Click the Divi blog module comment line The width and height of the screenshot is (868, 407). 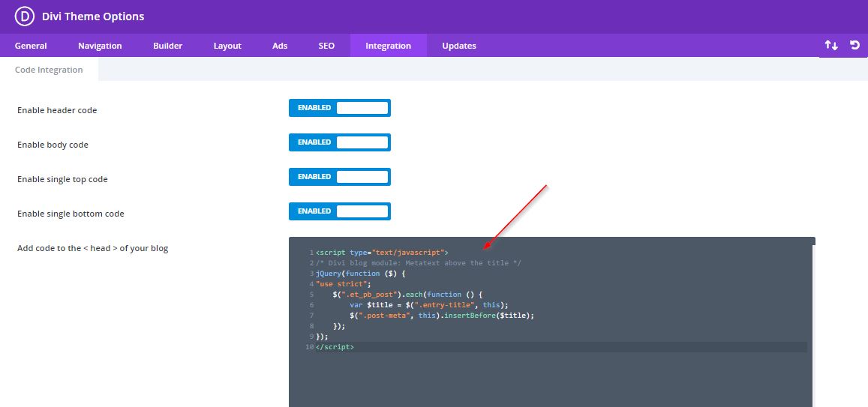click(419, 262)
